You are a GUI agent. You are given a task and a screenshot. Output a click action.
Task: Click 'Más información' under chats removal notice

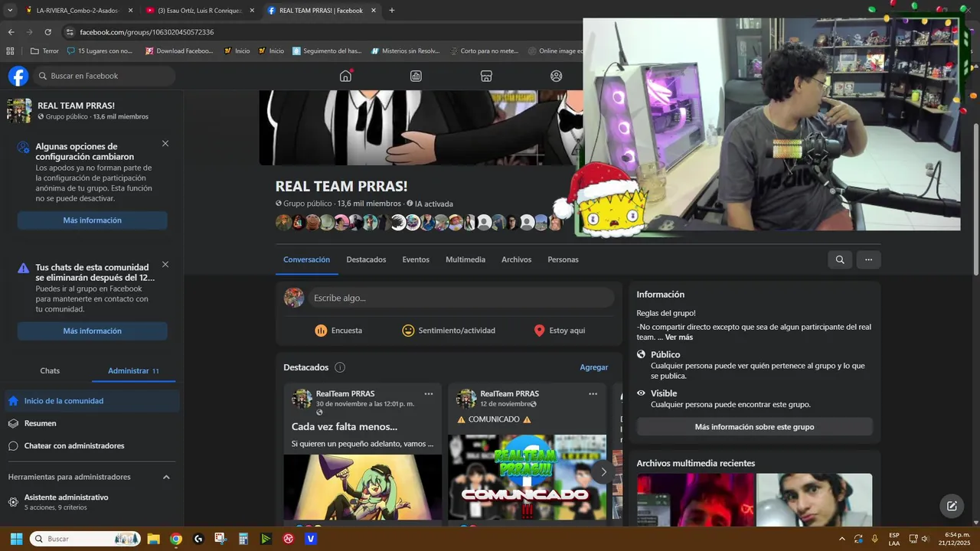coord(92,331)
